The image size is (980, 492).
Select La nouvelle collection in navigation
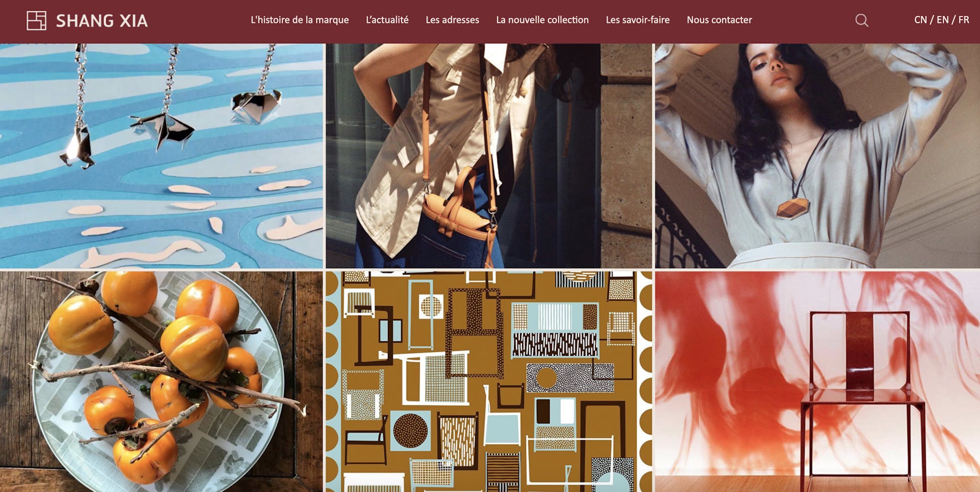click(542, 20)
